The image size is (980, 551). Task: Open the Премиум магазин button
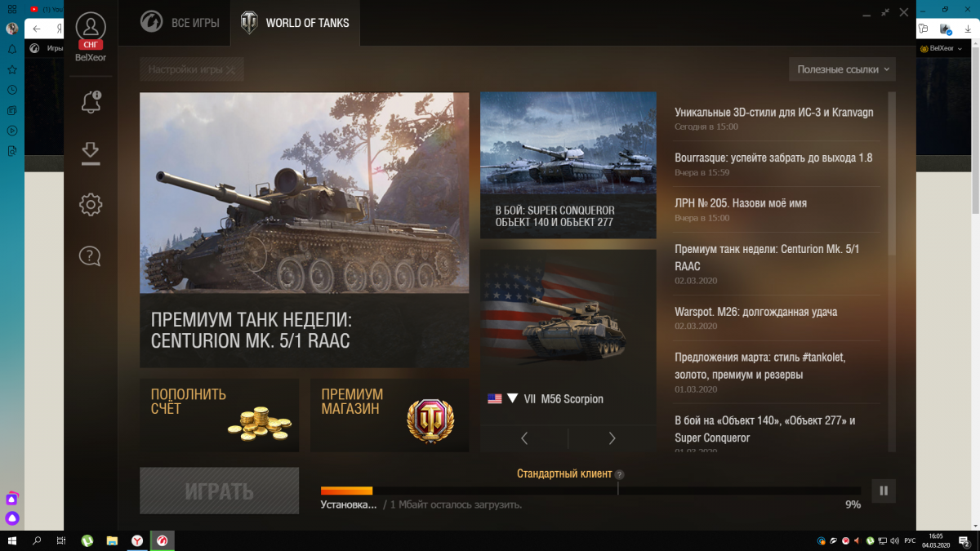(x=390, y=415)
